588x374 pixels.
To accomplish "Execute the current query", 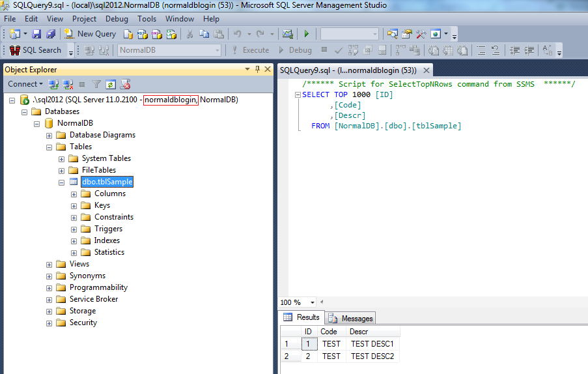I will (x=251, y=50).
